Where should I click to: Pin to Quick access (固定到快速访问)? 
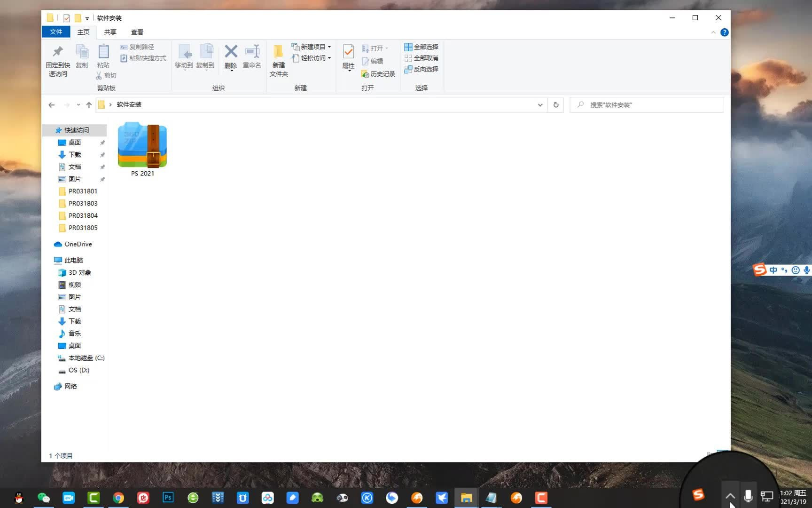click(x=58, y=61)
